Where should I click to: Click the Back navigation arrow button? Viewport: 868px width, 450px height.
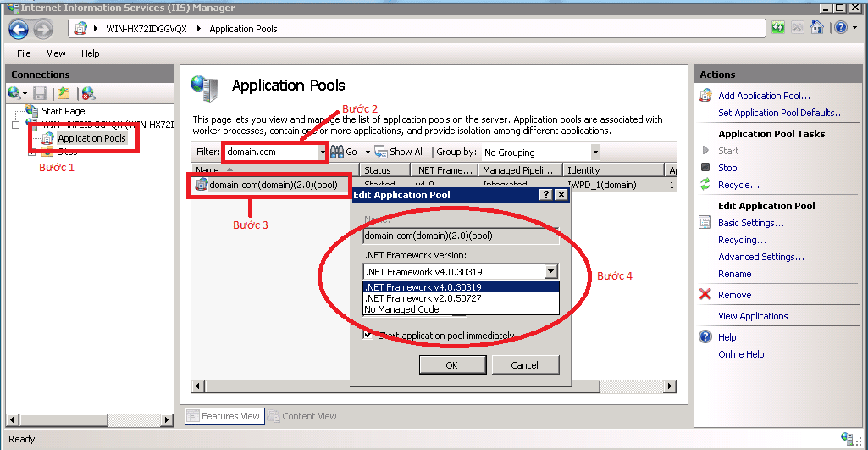click(19, 29)
